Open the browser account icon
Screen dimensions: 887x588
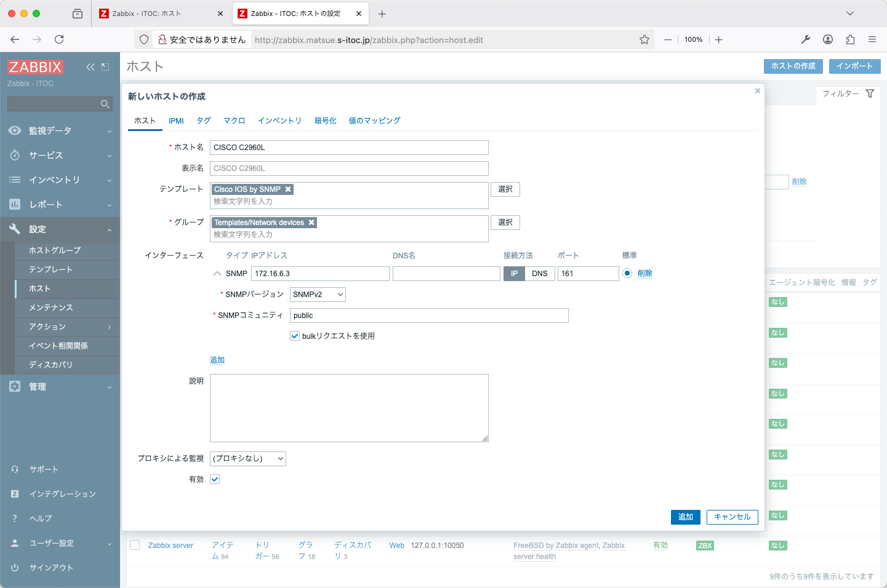[828, 39]
